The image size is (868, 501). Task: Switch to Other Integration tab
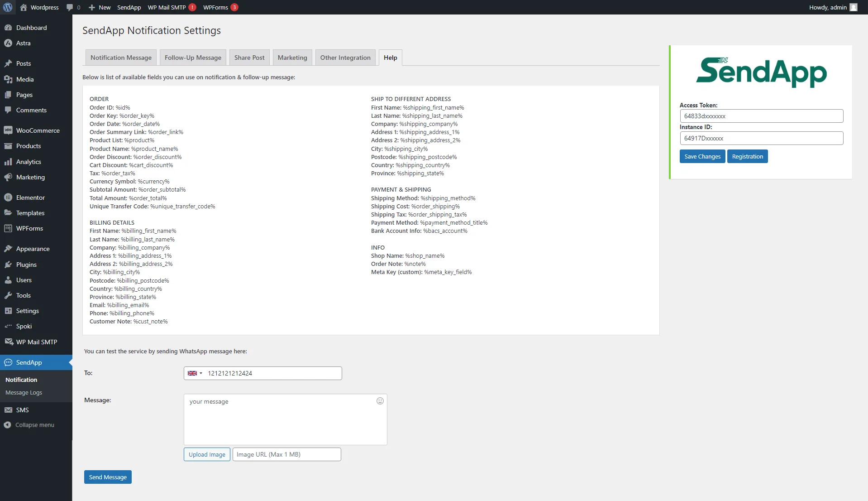[345, 58]
